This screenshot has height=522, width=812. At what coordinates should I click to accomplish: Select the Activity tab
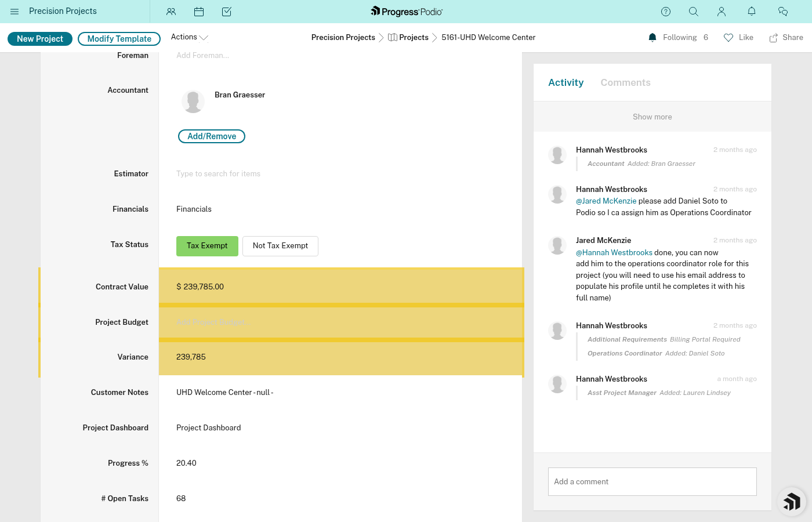click(x=565, y=82)
